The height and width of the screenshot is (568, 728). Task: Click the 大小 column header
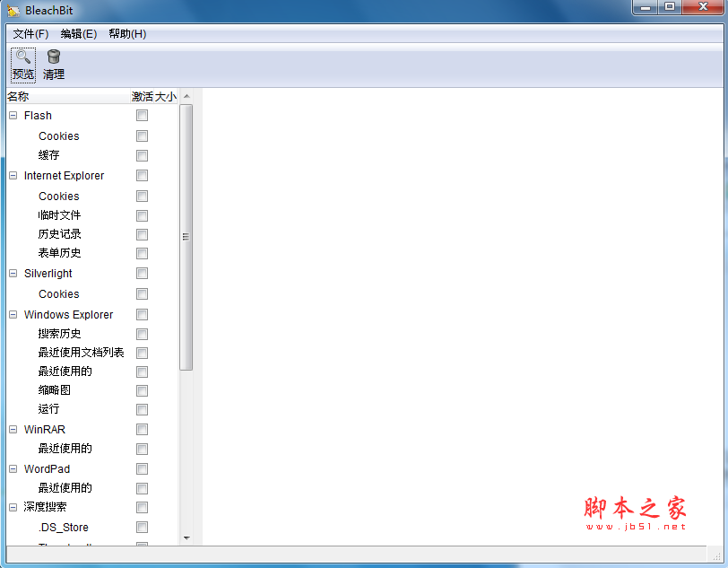[x=166, y=97]
